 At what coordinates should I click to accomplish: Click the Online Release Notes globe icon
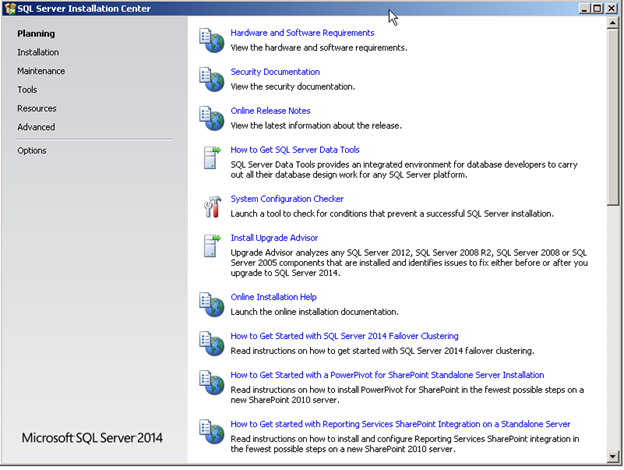pyautogui.click(x=211, y=118)
